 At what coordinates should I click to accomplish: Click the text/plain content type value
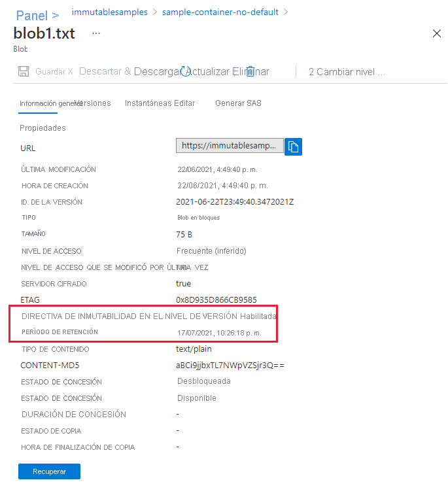194,349
